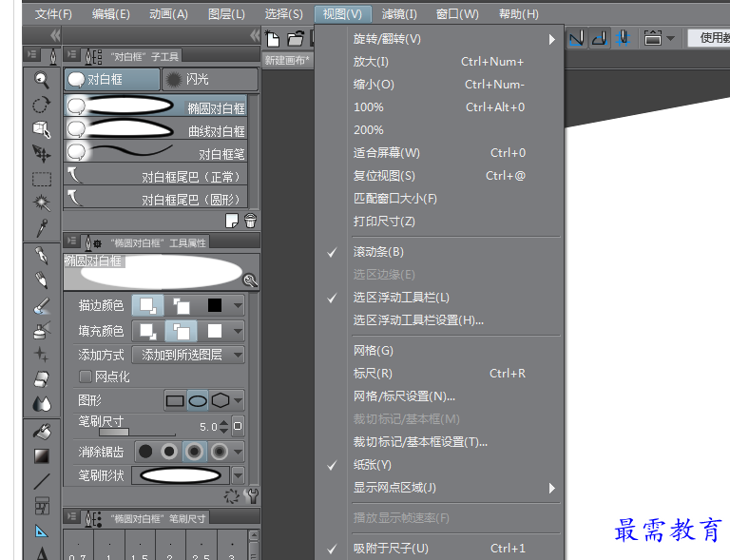The width and height of the screenshot is (730, 560).
Task: Click the New canvas icon in toolbar
Action: [273, 39]
